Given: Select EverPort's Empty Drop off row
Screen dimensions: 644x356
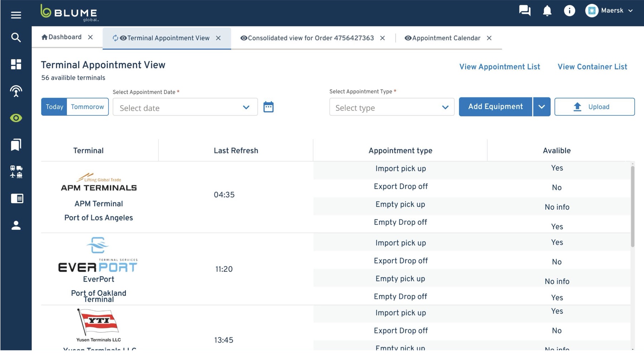Looking at the screenshot, I should 472,296.
